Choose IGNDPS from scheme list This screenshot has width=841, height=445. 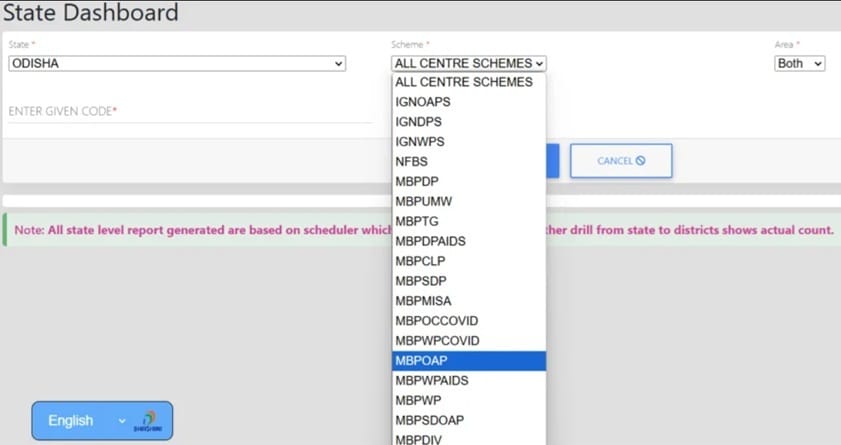coord(469,122)
